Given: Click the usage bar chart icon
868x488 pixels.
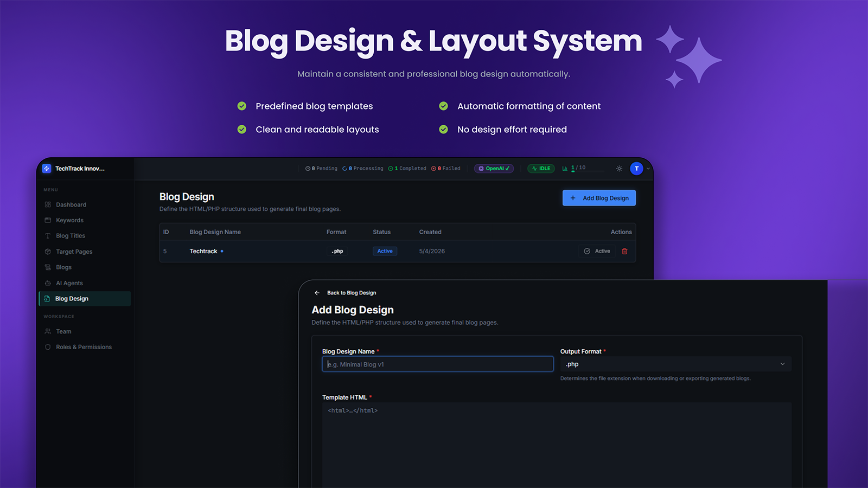Looking at the screenshot, I should 565,169.
